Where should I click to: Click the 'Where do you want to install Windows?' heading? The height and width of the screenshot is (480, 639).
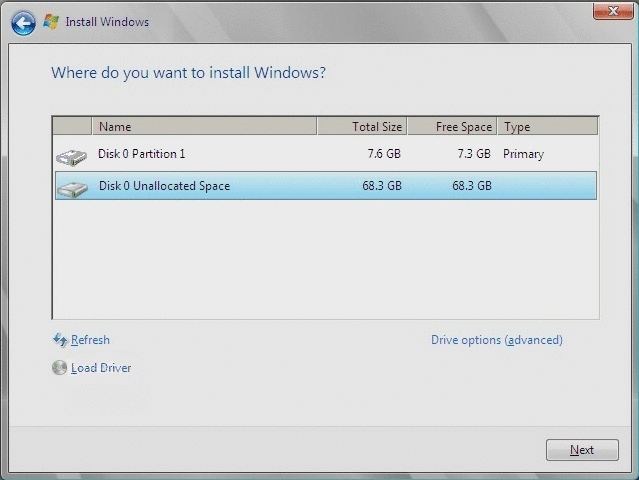click(x=188, y=73)
